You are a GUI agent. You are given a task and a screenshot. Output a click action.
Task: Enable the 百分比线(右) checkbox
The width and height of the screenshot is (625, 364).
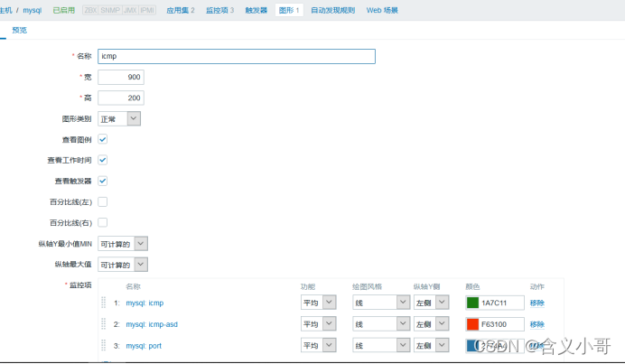(x=102, y=222)
